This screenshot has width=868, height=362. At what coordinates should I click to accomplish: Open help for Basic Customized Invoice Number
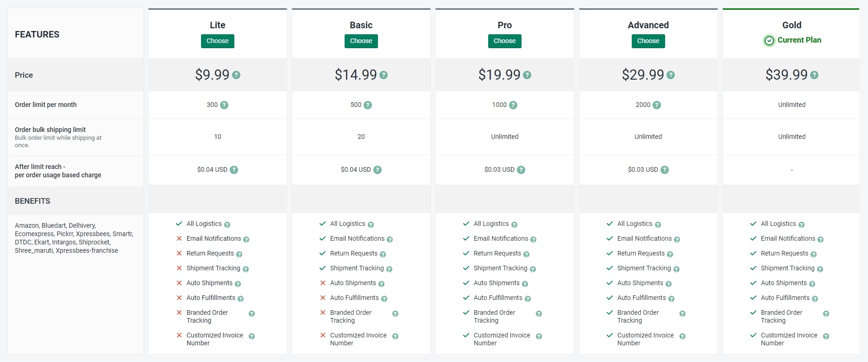point(395,337)
